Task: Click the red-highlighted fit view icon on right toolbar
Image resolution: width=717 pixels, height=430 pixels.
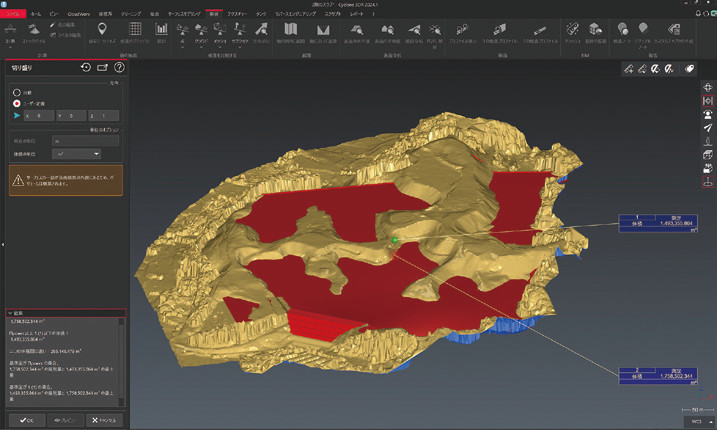Action: pos(708,101)
